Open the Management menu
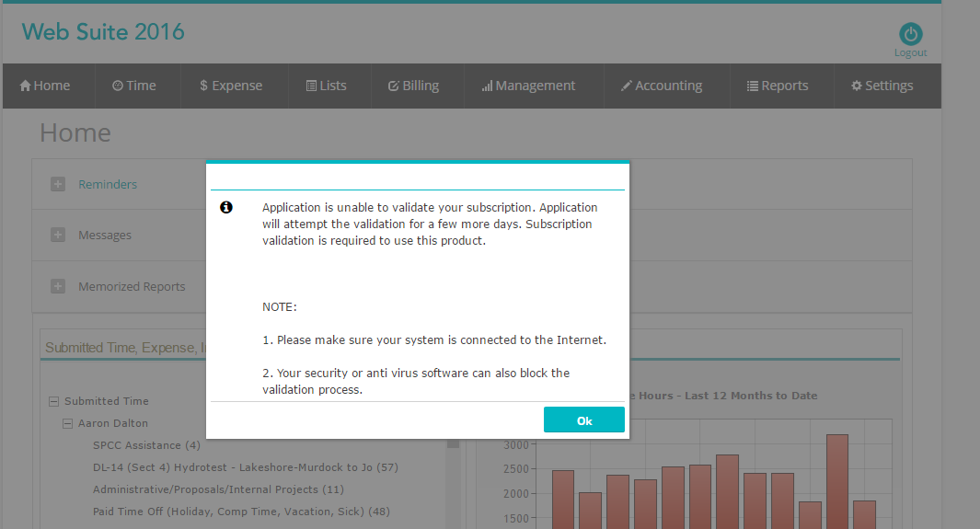 pos(528,86)
